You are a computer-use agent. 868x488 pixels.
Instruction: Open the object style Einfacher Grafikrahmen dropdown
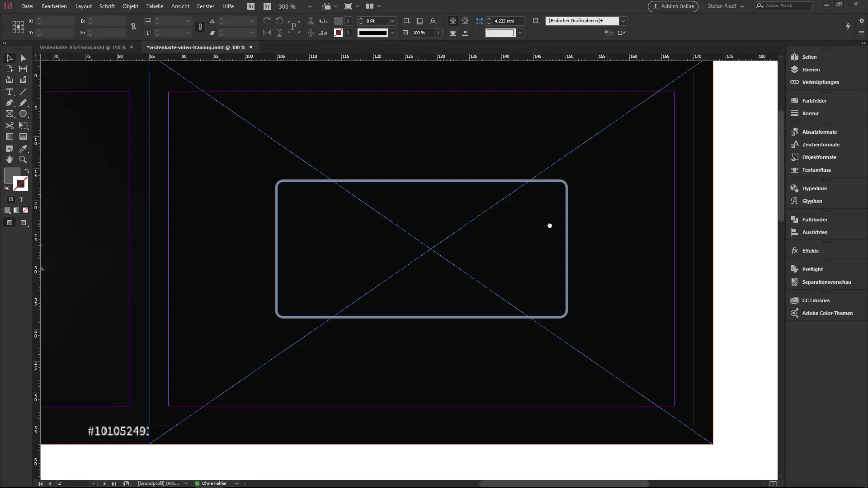tap(623, 21)
